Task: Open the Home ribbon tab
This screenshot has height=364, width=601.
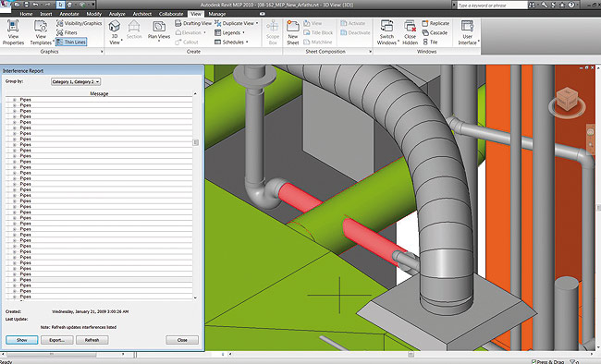Action: pos(26,14)
